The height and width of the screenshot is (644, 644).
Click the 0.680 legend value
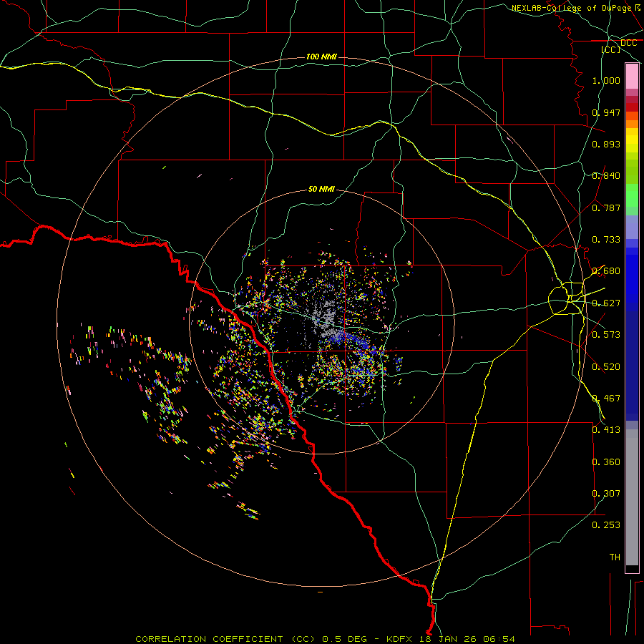[x=606, y=271]
